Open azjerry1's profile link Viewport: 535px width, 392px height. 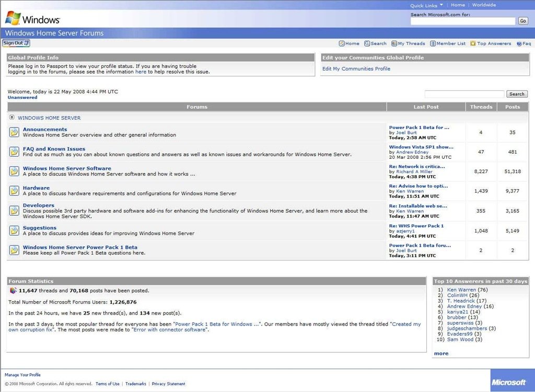pos(405,231)
